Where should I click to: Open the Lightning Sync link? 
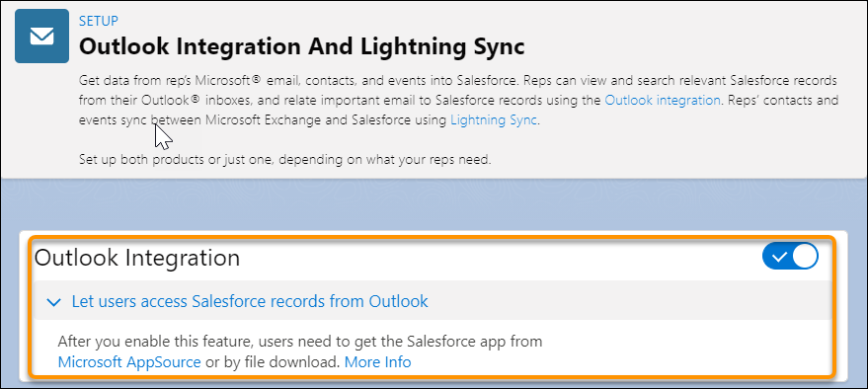(x=494, y=120)
